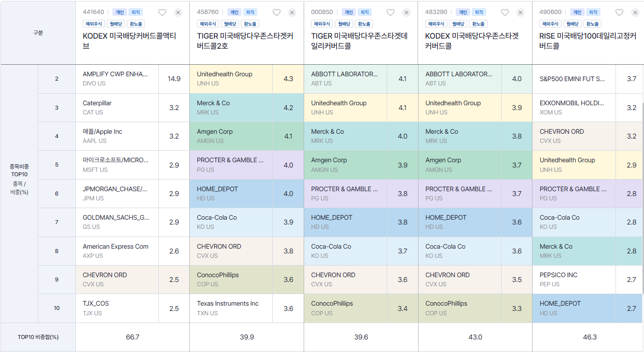Select the PEPSICO INC holding cell
Viewport: 644px width, 352px height.
[574, 280]
